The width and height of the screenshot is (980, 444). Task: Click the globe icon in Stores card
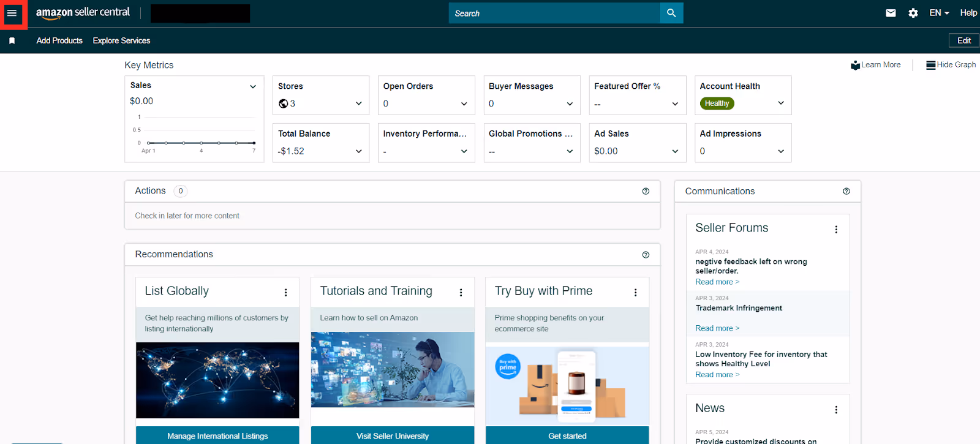(283, 103)
